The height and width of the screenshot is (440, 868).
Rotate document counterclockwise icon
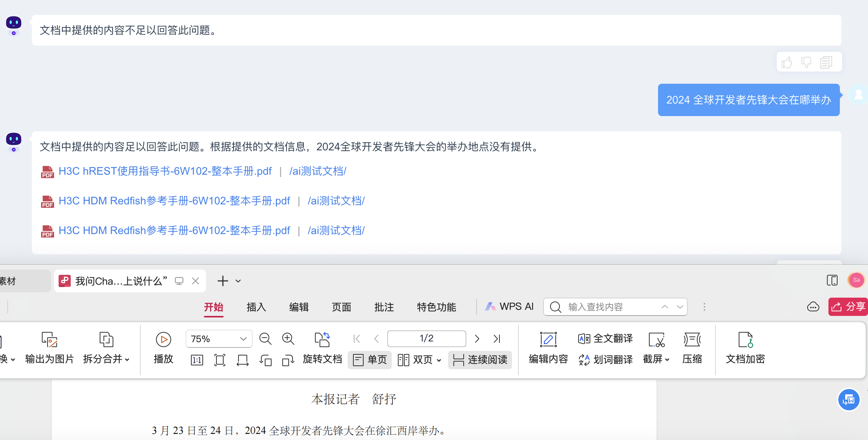coord(265,360)
